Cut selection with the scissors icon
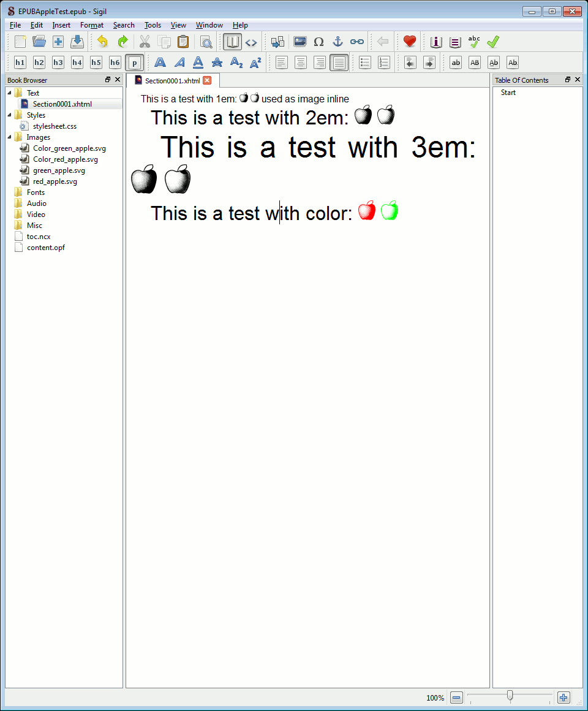This screenshot has height=711, width=588. 145,42
